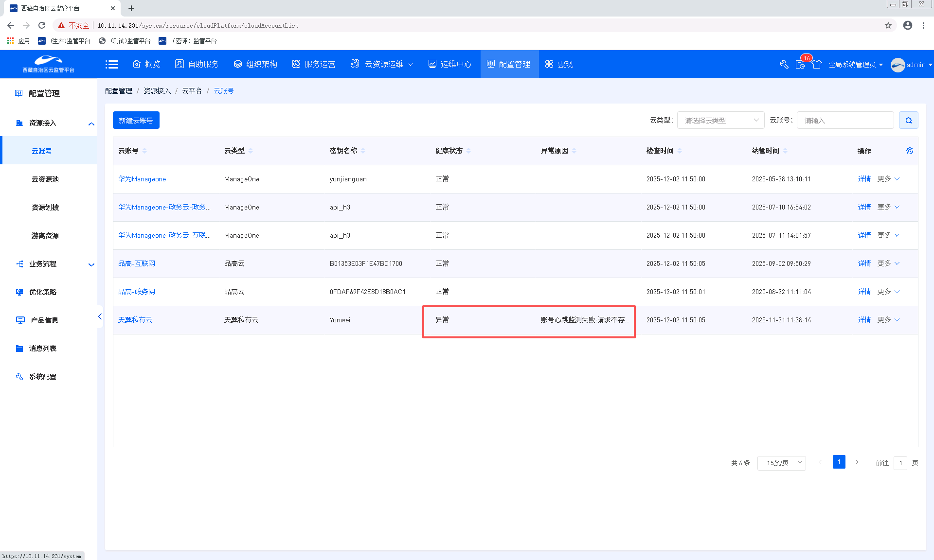Click the 云账号 search input field

click(845, 120)
